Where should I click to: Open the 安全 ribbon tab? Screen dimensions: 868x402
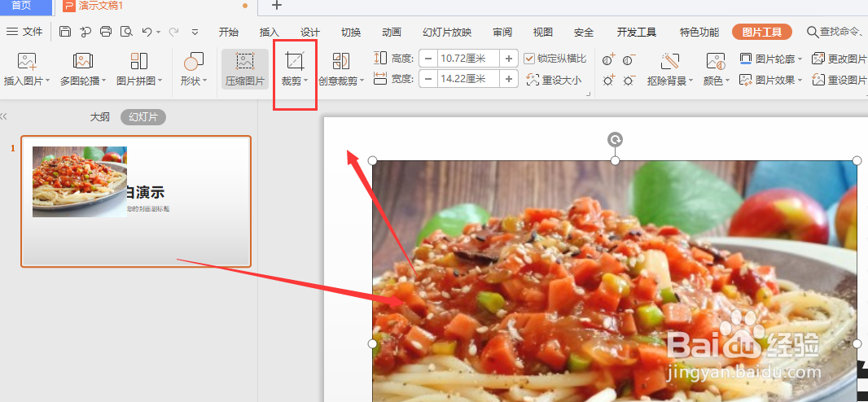pyautogui.click(x=584, y=32)
